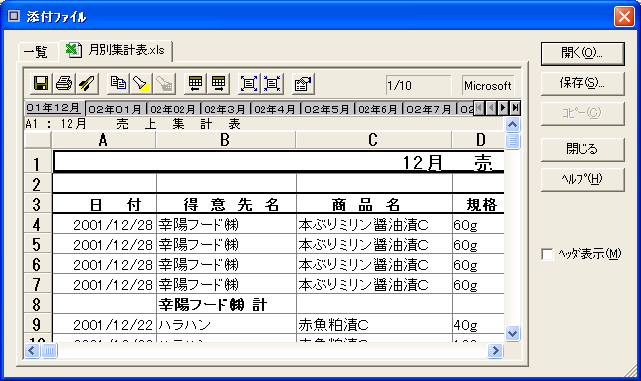Click the vertical scrollbar thumb
Image resolution: width=641 pixels, height=381 pixels.
[512, 142]
